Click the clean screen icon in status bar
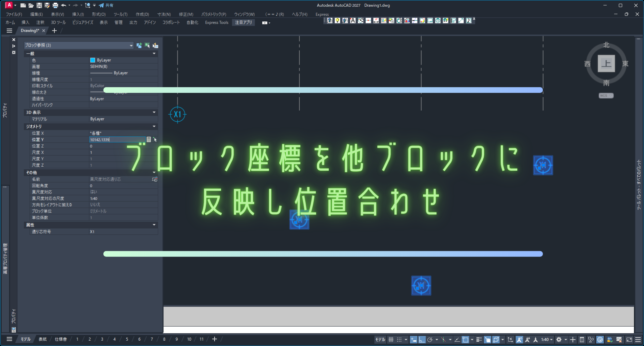This screenshot has width=644, height=346. coord(629,340)
